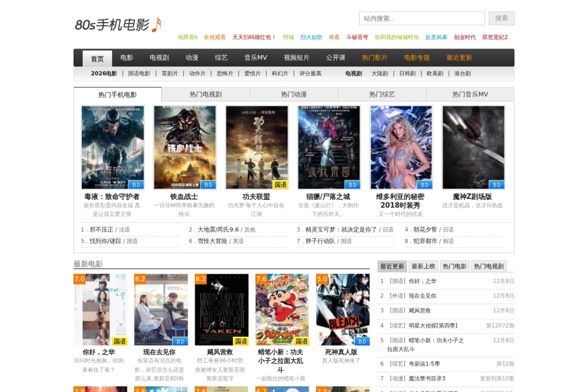Open ranked item 犯罪都市
588x392 pixels.
point(425,241)
